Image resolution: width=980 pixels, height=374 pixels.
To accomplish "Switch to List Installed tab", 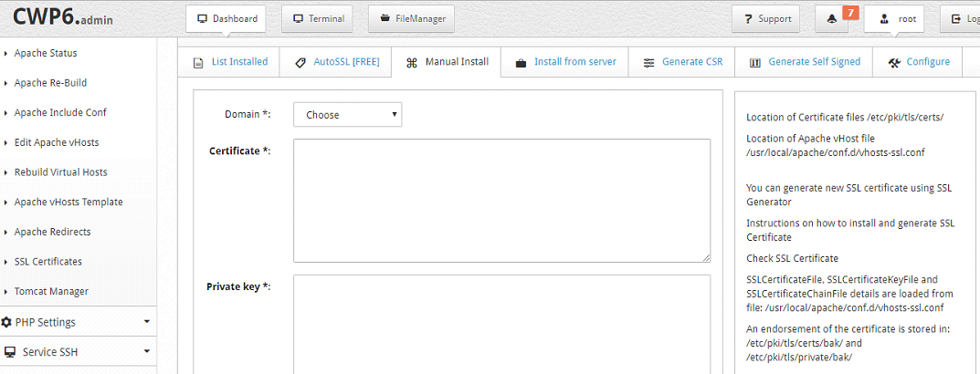I will tap(228, 62).
